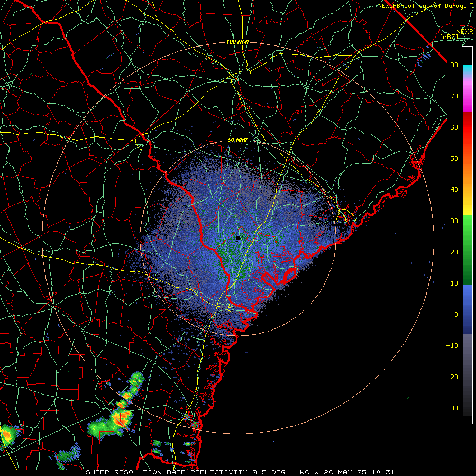Click the 10 value on the dBZ scale
Screen dimensions: 476x476
click(x=454, y=283)
